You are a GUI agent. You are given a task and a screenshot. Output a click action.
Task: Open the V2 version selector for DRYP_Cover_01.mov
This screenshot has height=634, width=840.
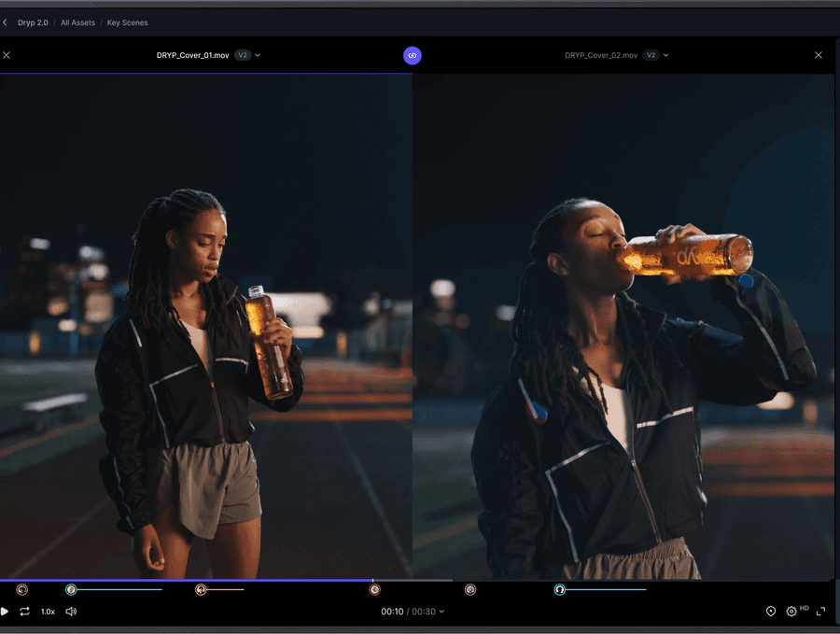click(x=244, y=55)
